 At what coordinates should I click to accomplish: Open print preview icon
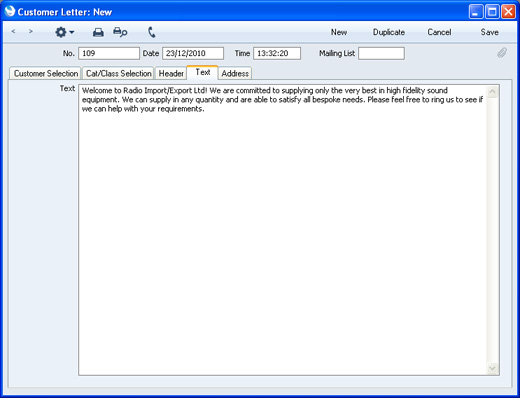pos(120,32)
